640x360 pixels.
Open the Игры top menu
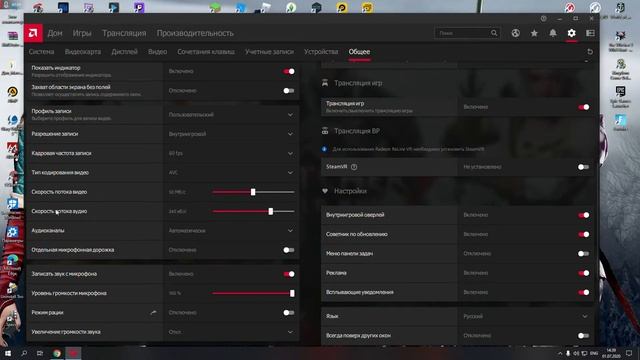point(82,33)
